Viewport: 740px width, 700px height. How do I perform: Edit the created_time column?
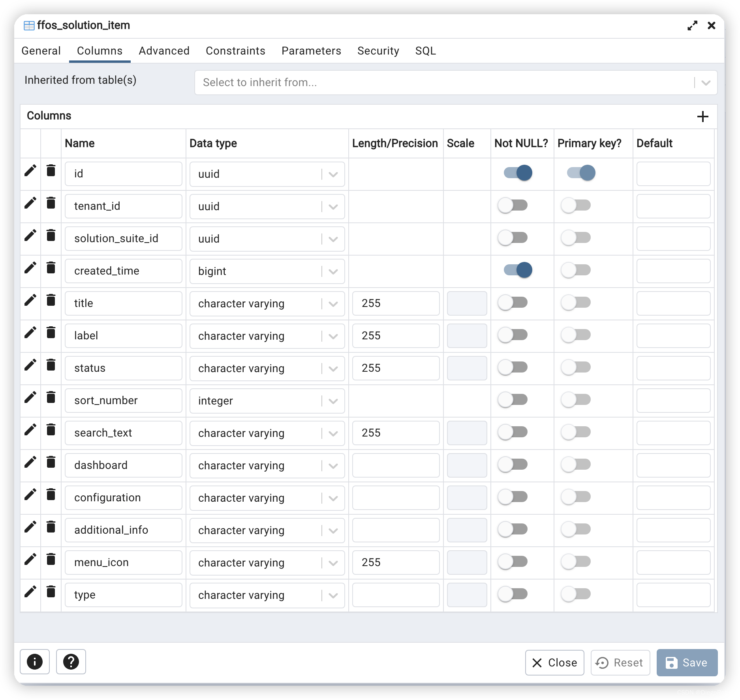click(x=30, y=268)
